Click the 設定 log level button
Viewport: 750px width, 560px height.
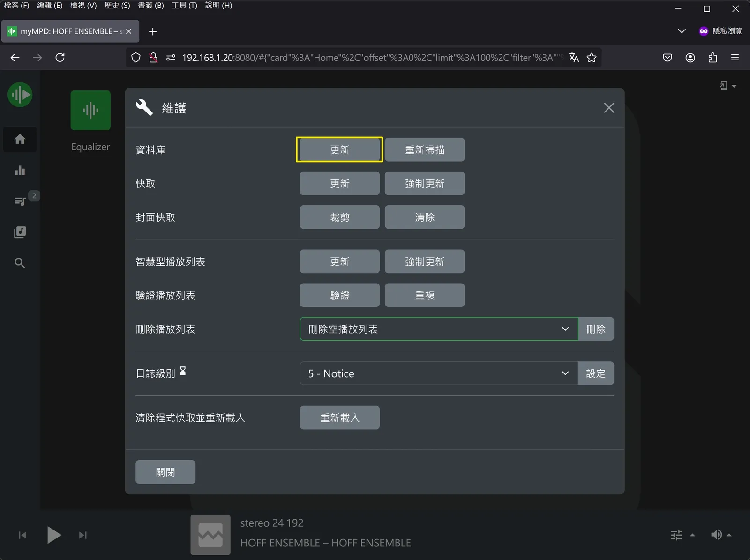click(x=596, y=373)
